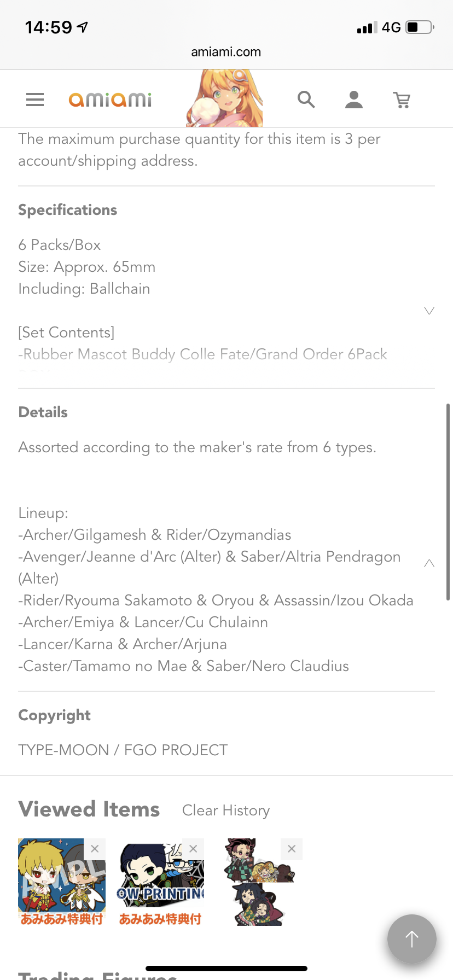This screenshot has width=453, height=980.
Task: Collapse the Details section chevron
Action: [429, 563]
